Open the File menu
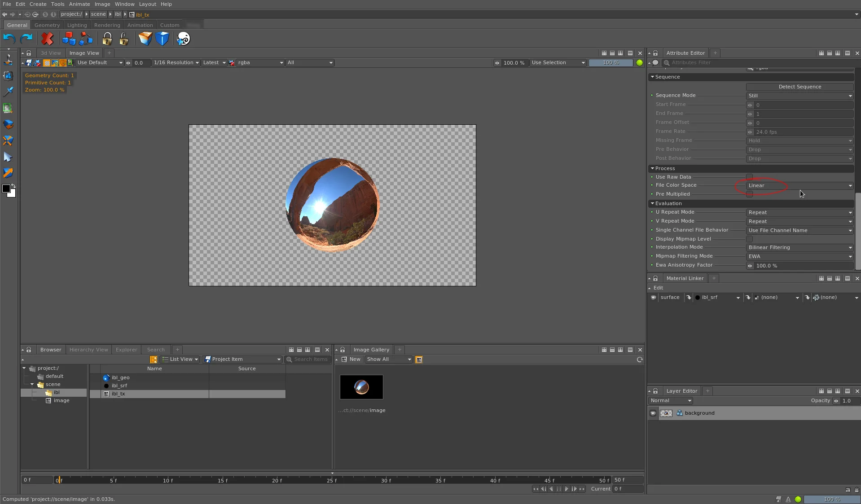Image resolution: width=861 pixels, height=504 pixels. point(7,4)
